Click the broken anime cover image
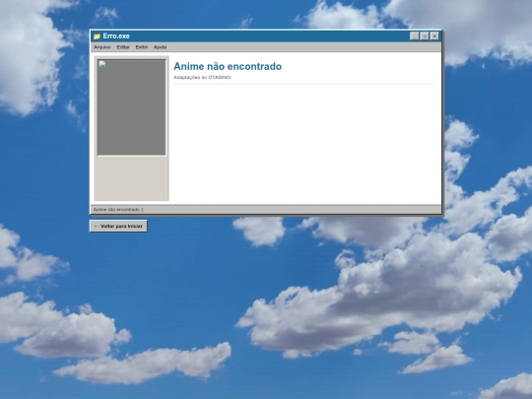 click(x=132, y=107)
